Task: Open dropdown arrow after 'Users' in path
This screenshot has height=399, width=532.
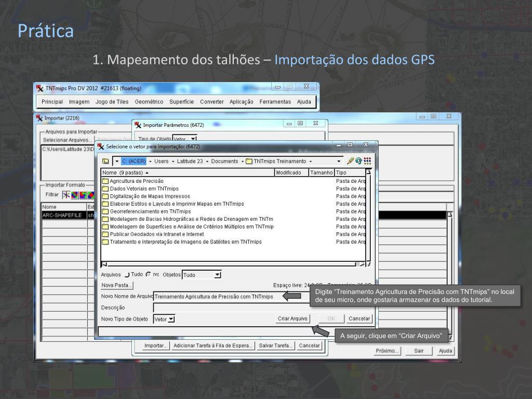Action: [172, 162]
